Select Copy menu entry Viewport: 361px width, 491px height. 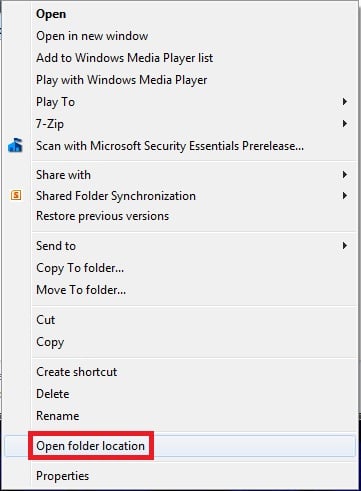pyautogui.click(x=50, y=342)
